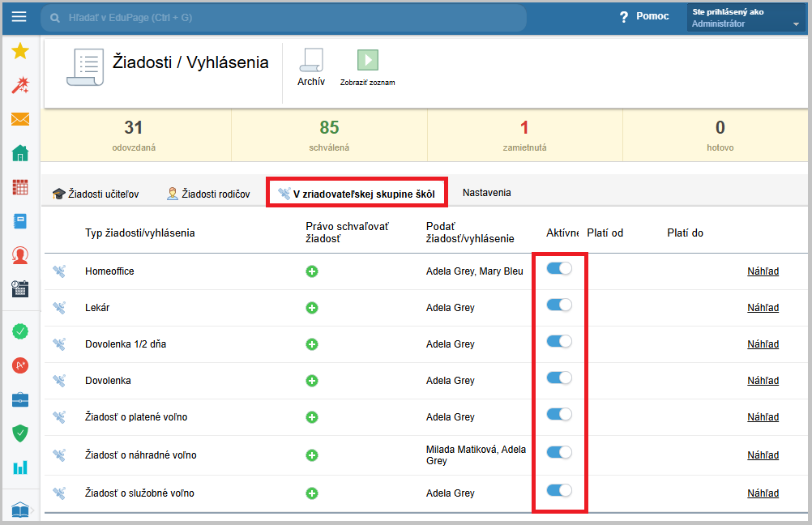Click the Dovolenka 1/2 dňa row name
This screenshot has width=812, height=525.
126,344
